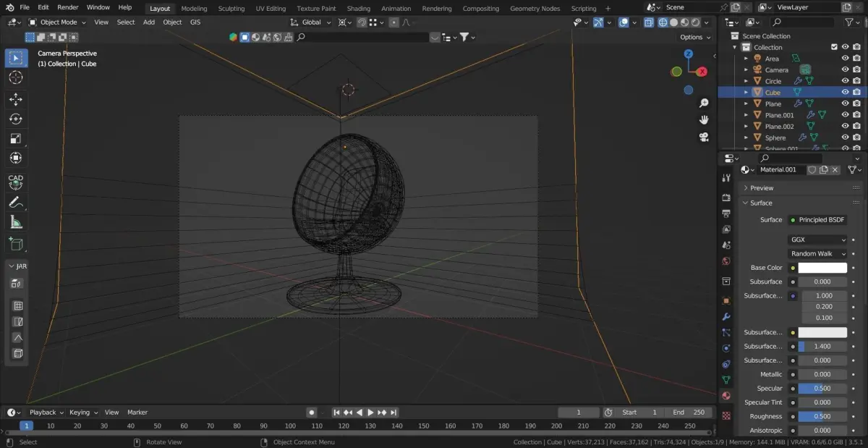Switch to wireframe viewport shading
Viewport: 868px width, 448px height.
662,22
